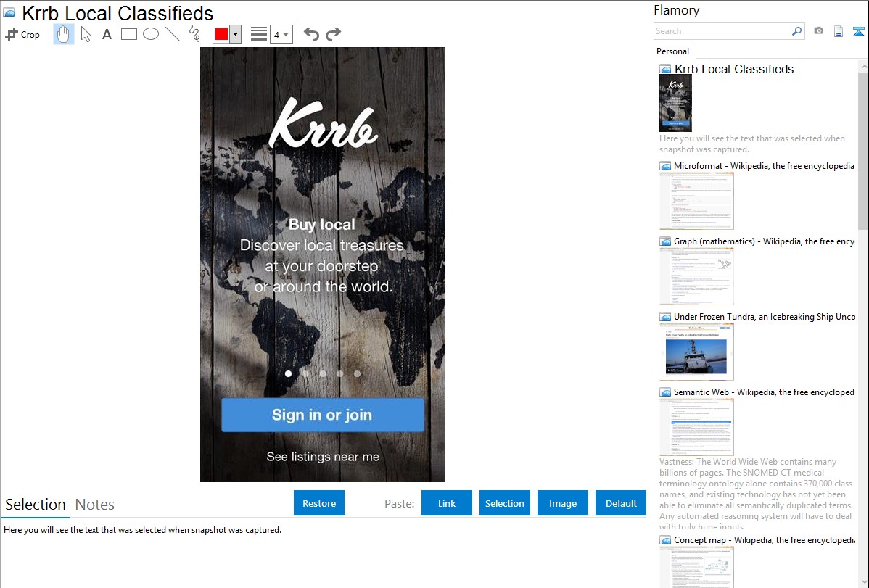The width and height of the screenshot is (869, 588).
Task: Click Sign in or join in the snapshot
Action: 323,415
